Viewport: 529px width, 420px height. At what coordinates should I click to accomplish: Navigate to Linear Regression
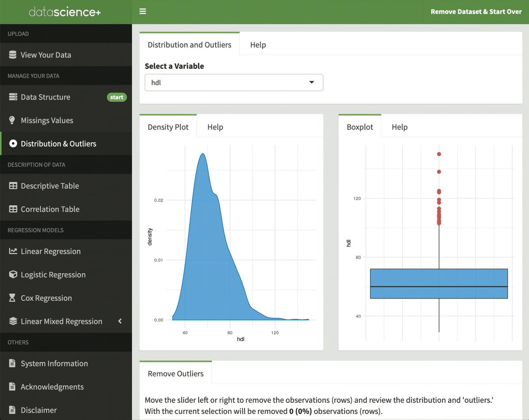[66, 251]
